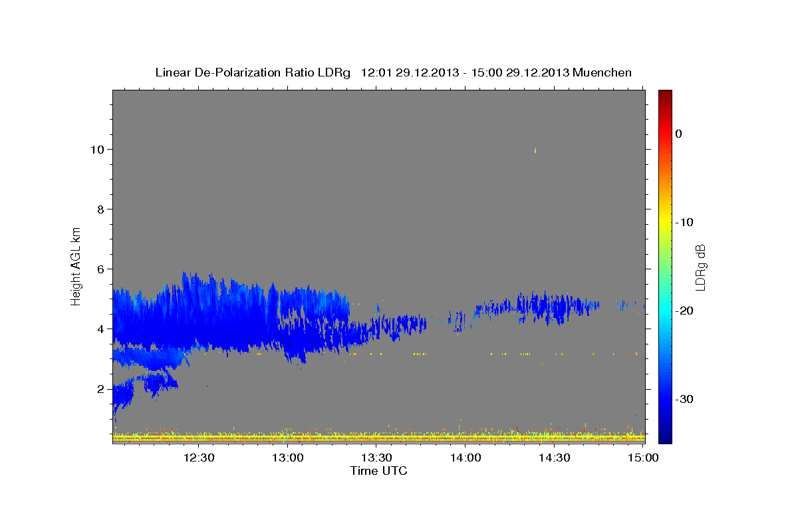Click the height tick label 4
Viewport: 798px width, 532px height.
101,329
